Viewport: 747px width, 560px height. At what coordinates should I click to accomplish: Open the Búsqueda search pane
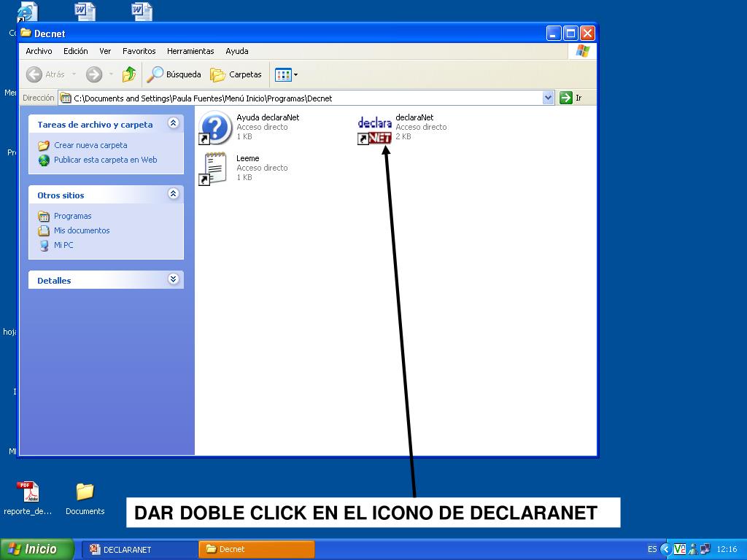click(174, 74)
